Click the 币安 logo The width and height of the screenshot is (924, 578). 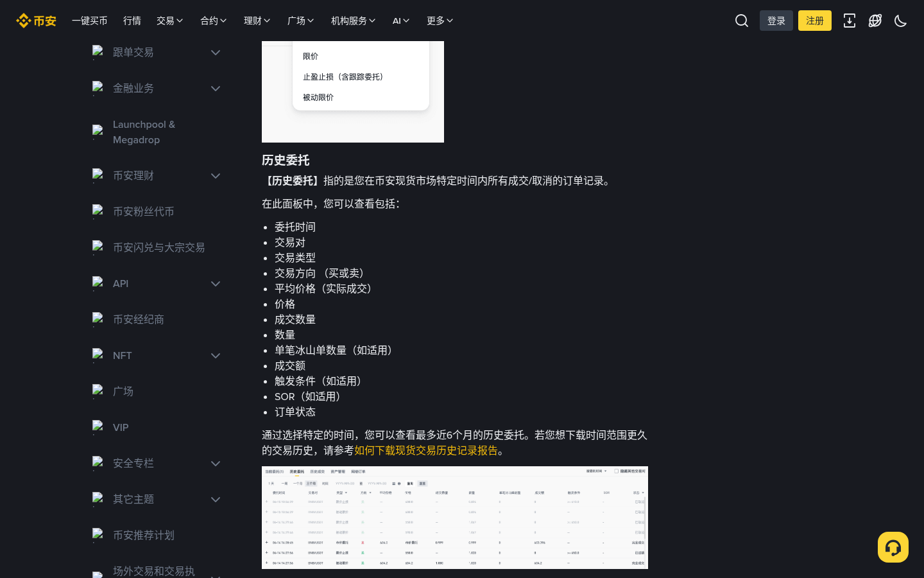tap(36, 21)
